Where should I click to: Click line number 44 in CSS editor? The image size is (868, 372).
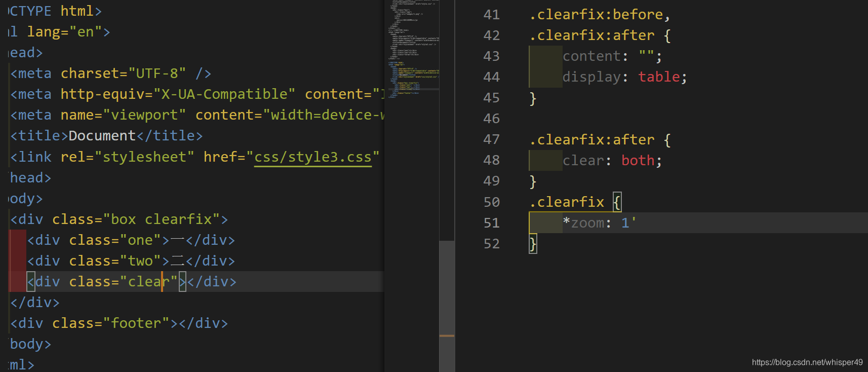click(491, 77)
